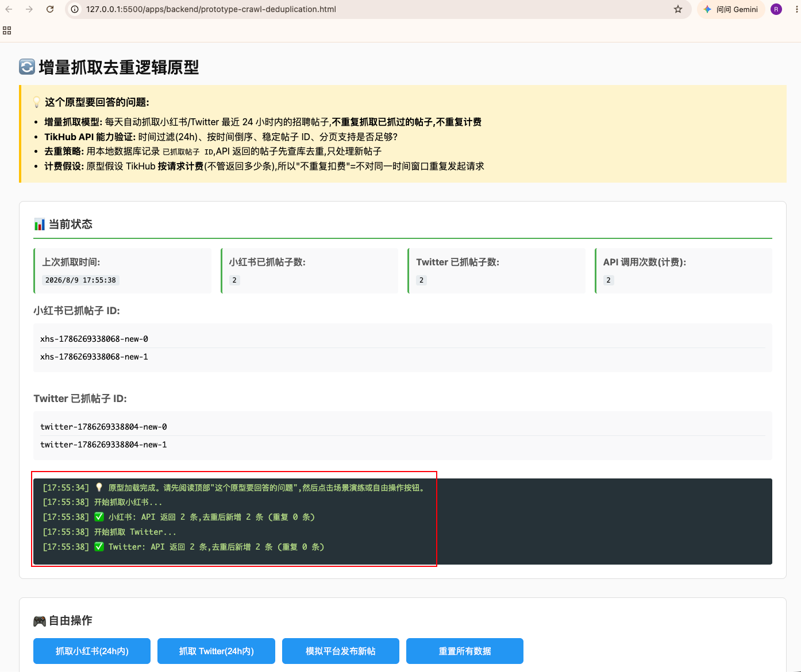Image resolution: width=801 pixels, height=672 pixels.
Task: Click the refresh emoji icon beside the title
Action: click(x=27, y=67)
